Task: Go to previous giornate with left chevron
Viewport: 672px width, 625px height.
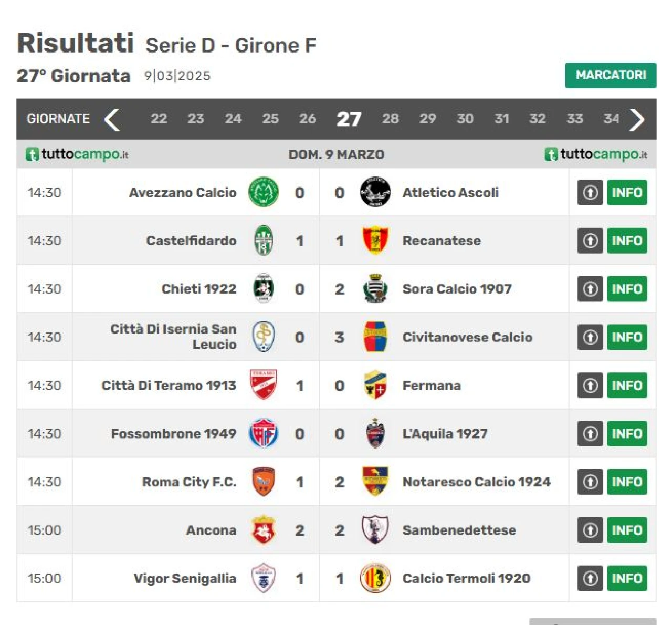Action: [x=112, y=119]
